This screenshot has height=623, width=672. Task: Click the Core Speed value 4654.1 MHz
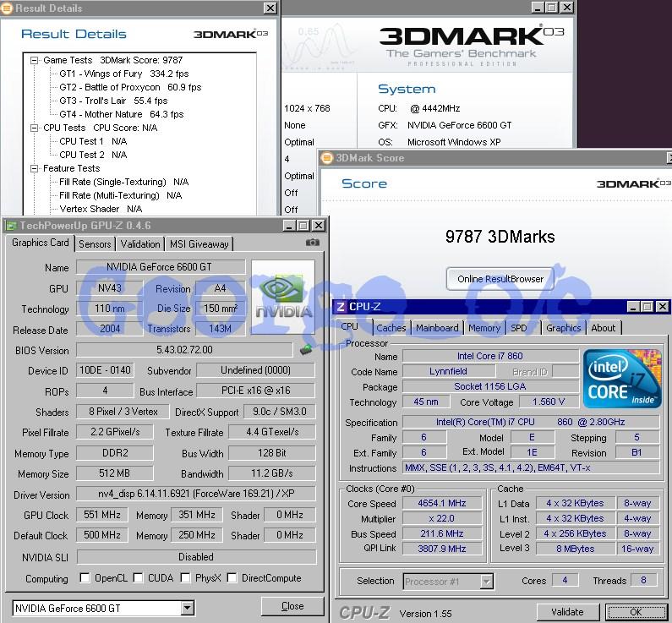(x=442, y=503)
